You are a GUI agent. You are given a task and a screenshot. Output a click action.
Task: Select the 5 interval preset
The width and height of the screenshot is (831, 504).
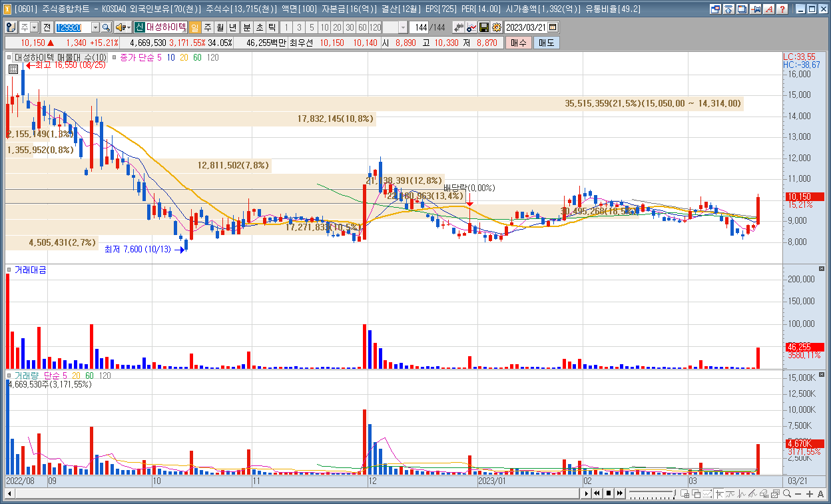coord(311,27)
